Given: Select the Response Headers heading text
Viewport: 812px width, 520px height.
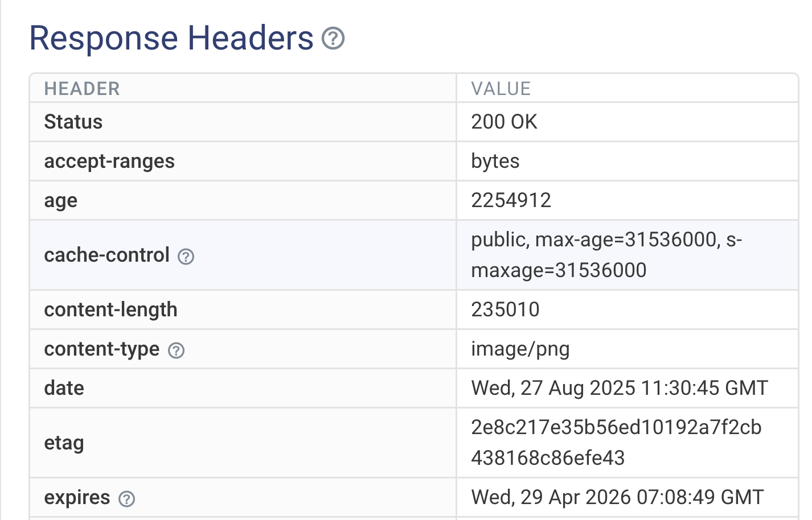Looking at the screenshot, I should click(171, 38).
